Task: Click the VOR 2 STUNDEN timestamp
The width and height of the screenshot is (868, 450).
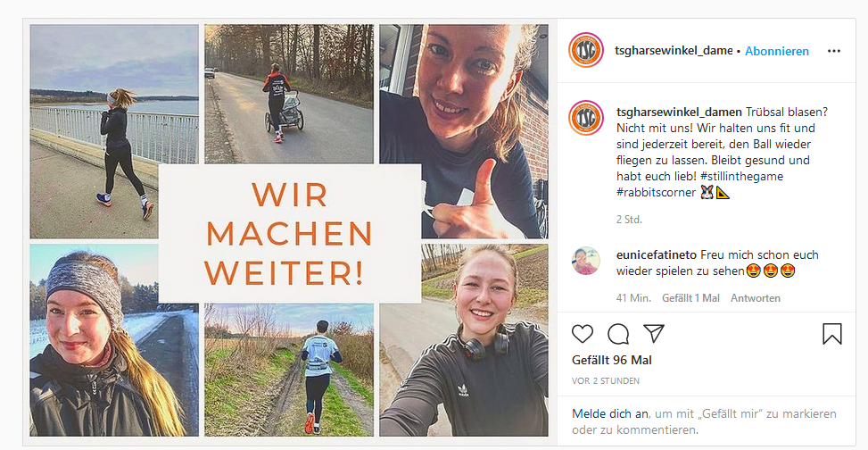Action: pos(606,381)
